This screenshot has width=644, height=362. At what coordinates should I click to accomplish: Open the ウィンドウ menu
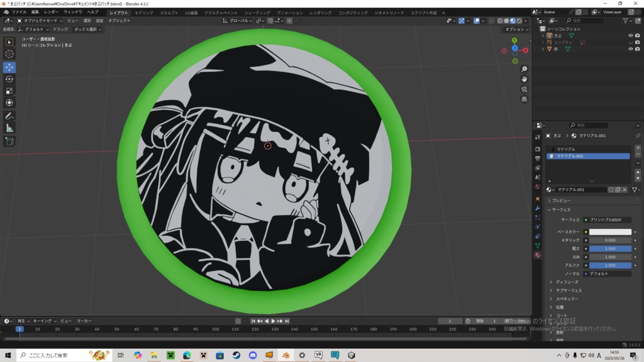pos(73,13)
